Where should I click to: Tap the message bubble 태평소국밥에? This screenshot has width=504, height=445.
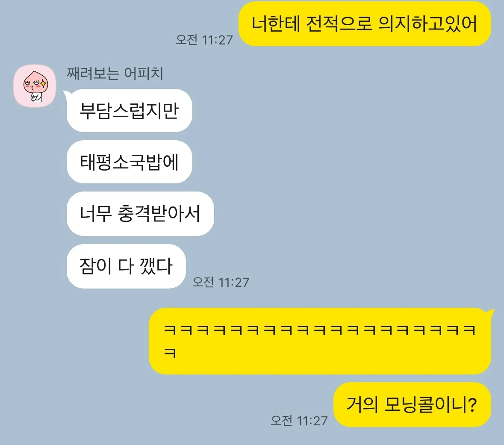[129, 162]
